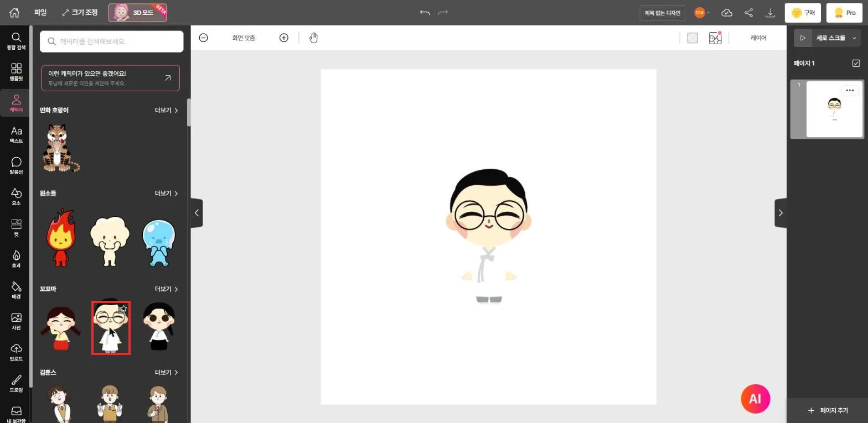
Task: Select the hand pan tool
Action: [314, 38]
